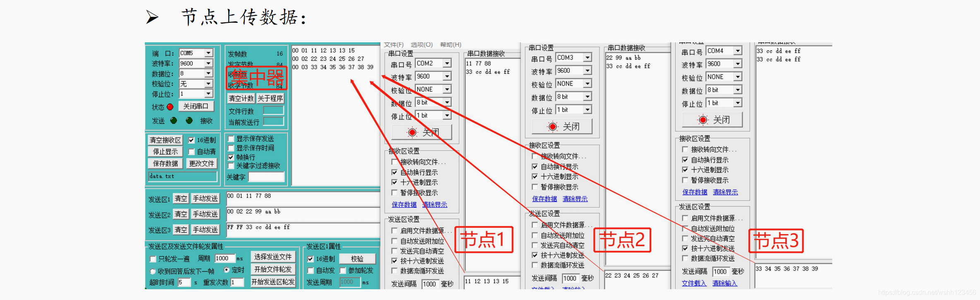
Task: Click 保存数据 link in the COM3 window
Action: pos(545,199)
